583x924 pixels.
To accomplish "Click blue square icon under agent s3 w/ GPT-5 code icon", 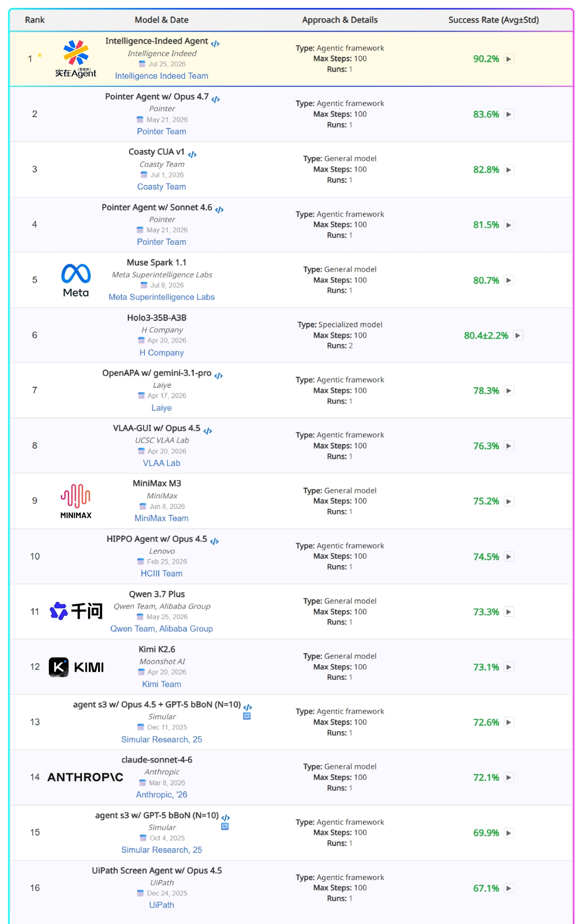I will [x=225, y=827].
